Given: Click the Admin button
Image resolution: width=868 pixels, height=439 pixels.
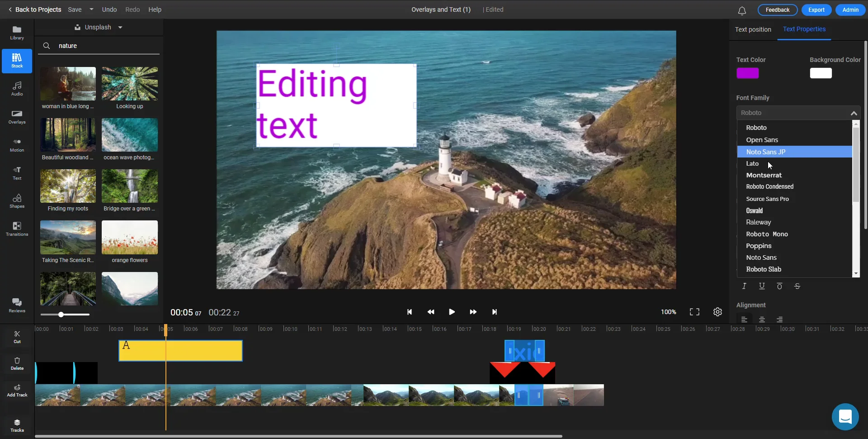Looking at the screenshot, I should pyautogui.click(x=850, y=10).
